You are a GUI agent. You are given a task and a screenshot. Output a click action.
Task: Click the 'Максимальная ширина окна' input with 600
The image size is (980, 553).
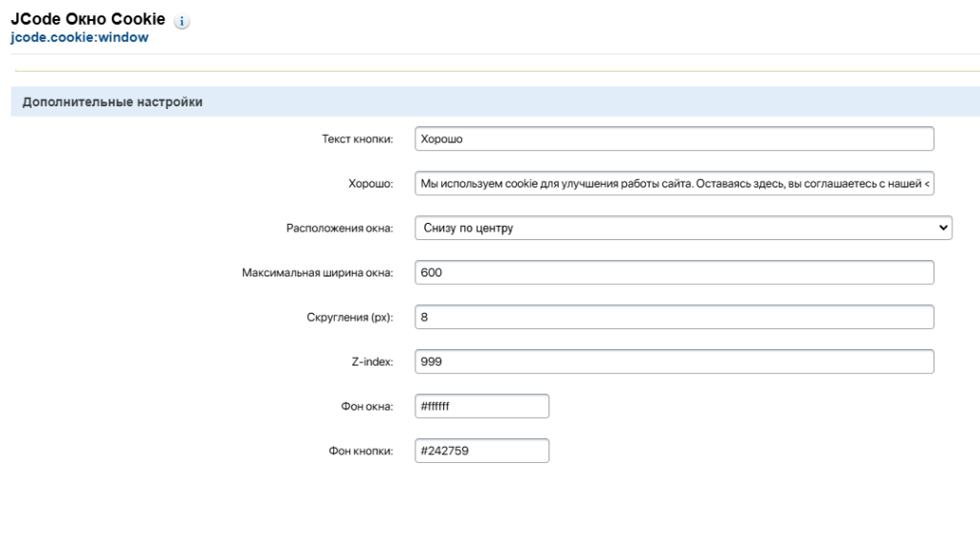point(674,273)
